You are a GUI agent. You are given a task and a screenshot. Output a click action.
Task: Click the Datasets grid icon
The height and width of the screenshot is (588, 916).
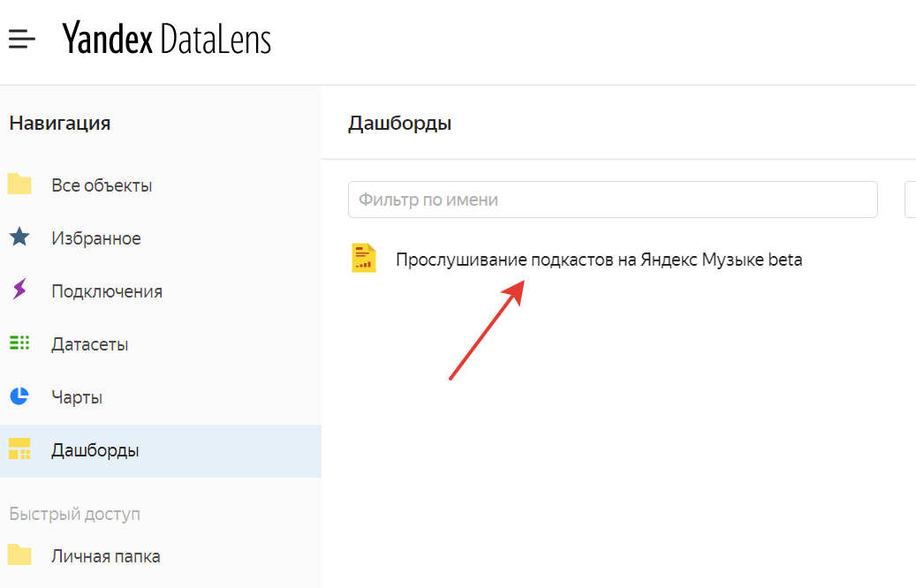[19, 343]
